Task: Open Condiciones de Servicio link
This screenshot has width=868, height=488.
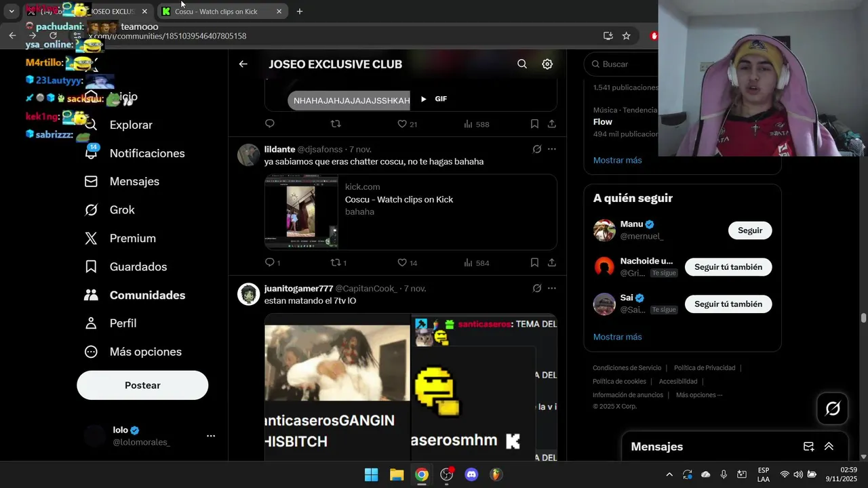Action: click(x=627, y=368)
